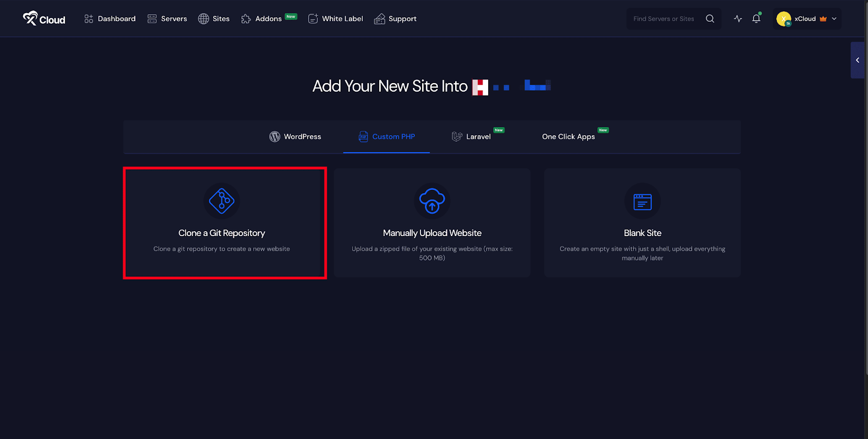Screen dimensions: 868x439
Task: Open the Addons menu item
Action: pos(261,18)
